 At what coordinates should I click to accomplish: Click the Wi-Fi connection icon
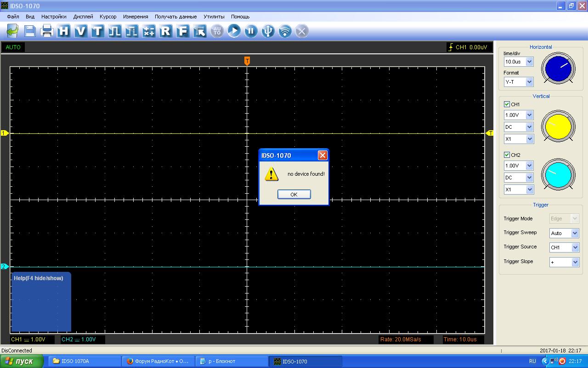coord(285,31)
